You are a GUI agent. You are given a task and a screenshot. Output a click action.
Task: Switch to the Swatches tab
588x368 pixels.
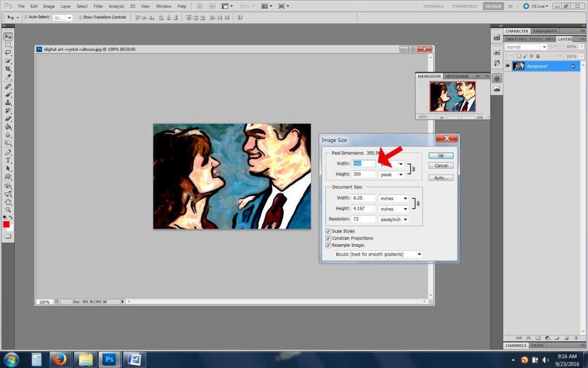point(515,39)
